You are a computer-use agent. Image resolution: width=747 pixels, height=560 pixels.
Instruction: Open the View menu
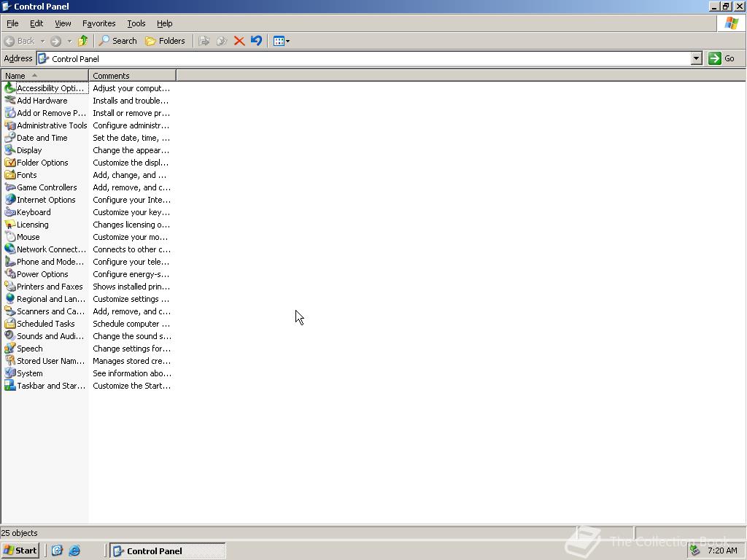pos(63,23)
